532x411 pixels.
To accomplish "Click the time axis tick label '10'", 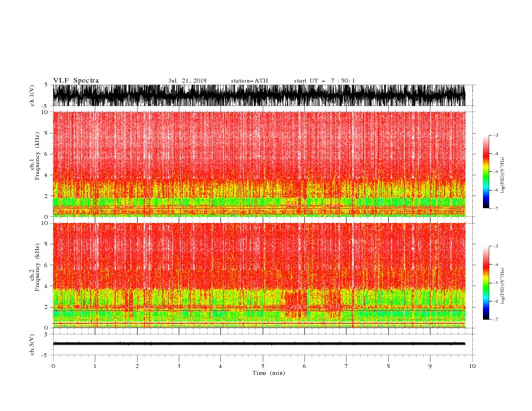I will coord(472,366).
